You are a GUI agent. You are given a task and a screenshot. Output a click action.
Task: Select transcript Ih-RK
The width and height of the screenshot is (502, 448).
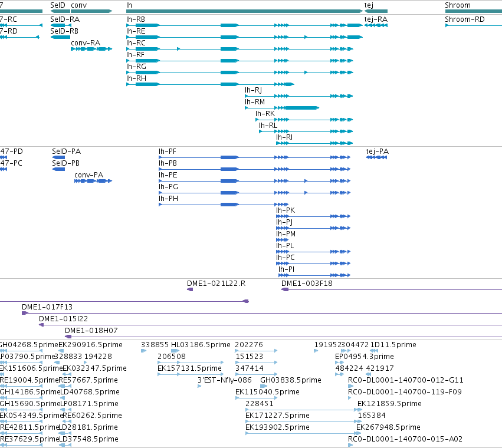coord(304,120)
